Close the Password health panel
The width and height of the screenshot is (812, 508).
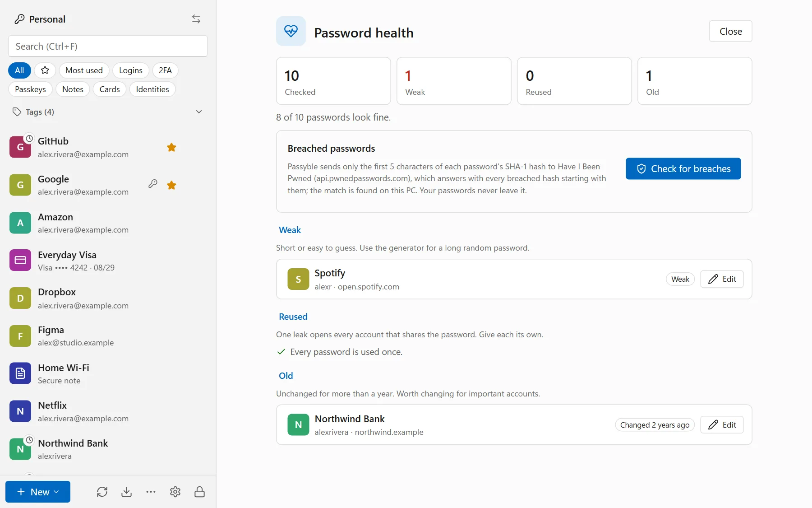[730, 32]
